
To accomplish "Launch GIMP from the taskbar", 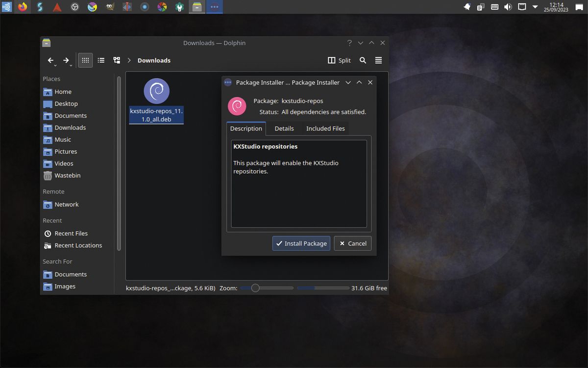I will pos(109,6).
